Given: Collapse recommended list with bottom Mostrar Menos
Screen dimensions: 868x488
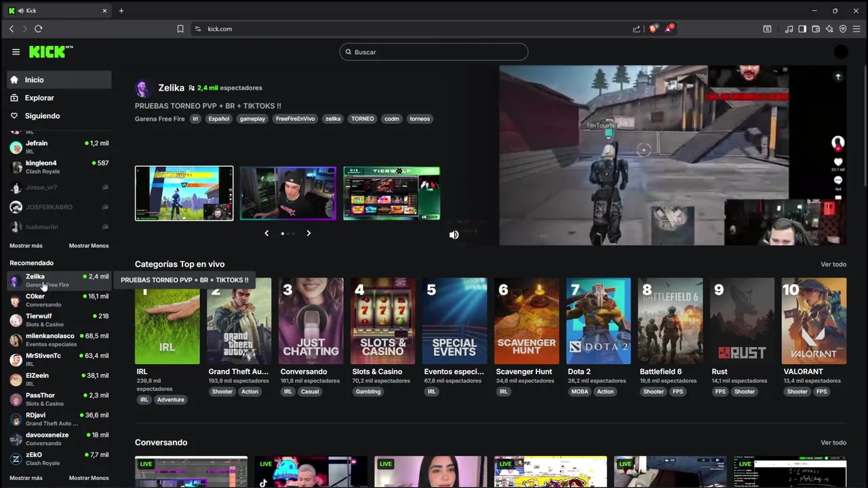Looking at the screenshot, I should pos(89,478).
